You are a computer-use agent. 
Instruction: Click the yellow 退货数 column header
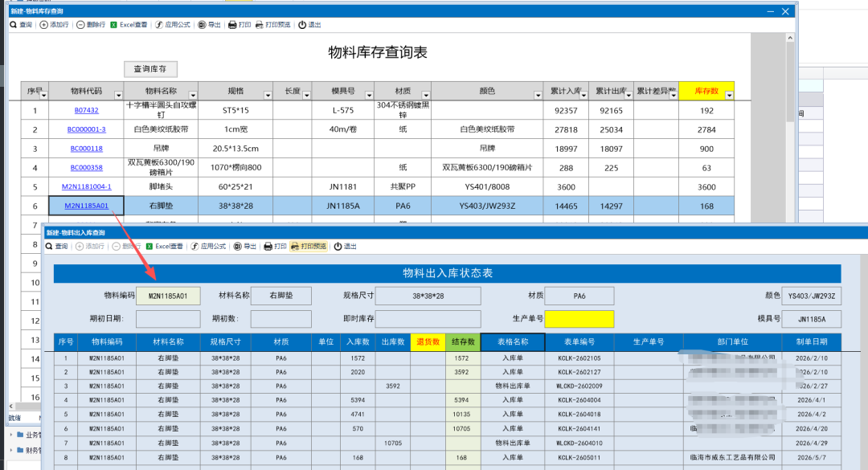pos(428,342)
